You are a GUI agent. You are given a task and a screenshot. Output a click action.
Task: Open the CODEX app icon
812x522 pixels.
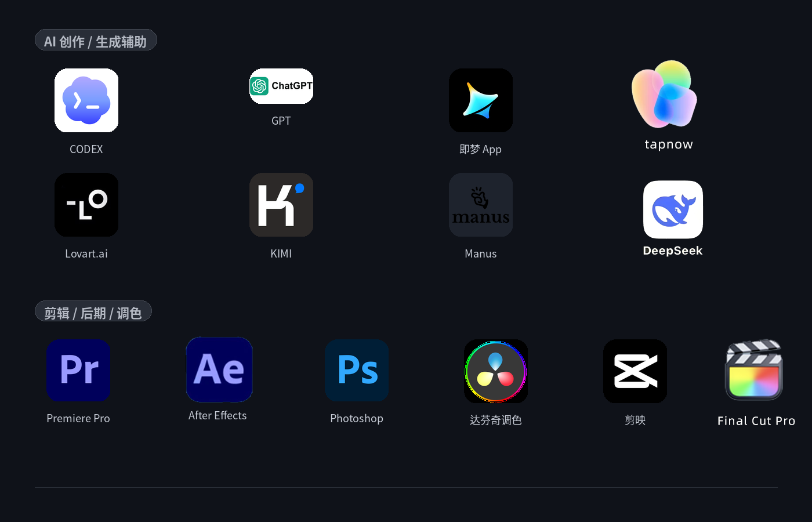pos(86,100)
